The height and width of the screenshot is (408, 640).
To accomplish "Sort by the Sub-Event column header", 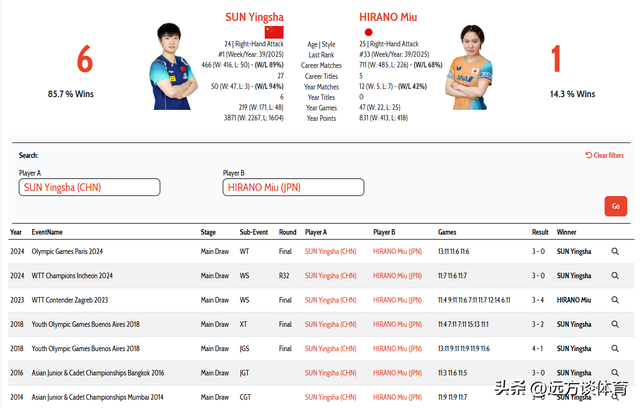I will point(254,232).
